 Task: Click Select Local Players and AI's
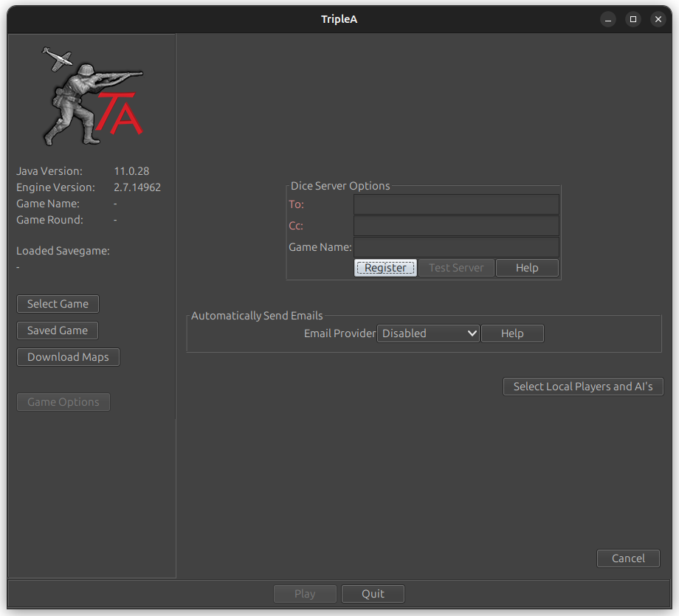(582, 386)
